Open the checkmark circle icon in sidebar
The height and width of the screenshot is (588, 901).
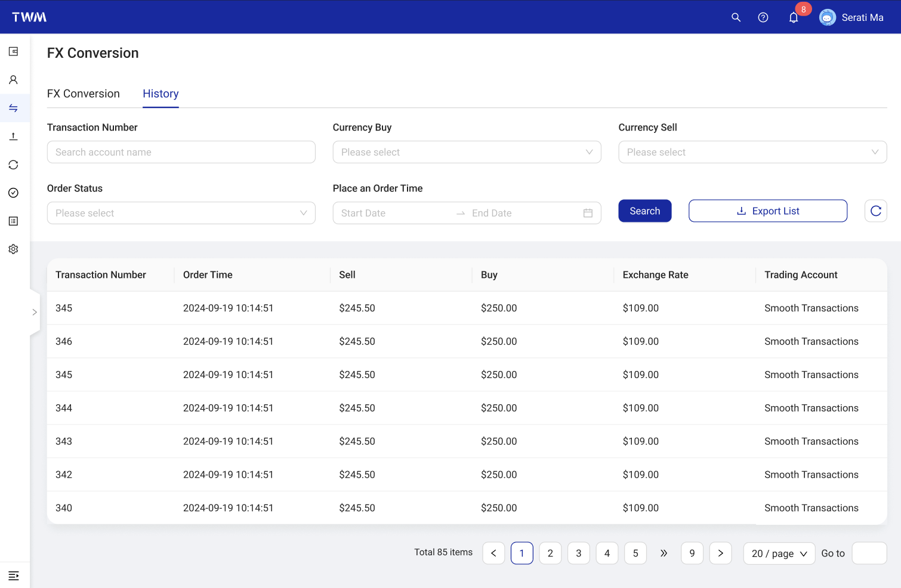[x=13, y=193]
